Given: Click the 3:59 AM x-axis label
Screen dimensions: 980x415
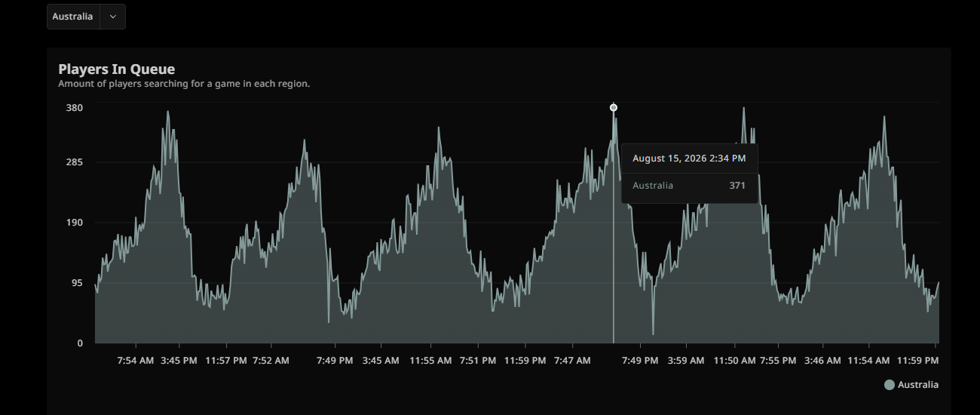Looking at the screenshot, I should [x=687, y=361].
